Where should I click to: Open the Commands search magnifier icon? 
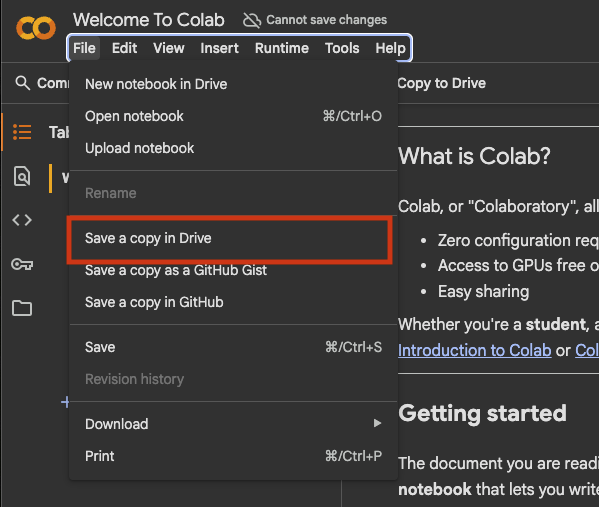(23, 83)
